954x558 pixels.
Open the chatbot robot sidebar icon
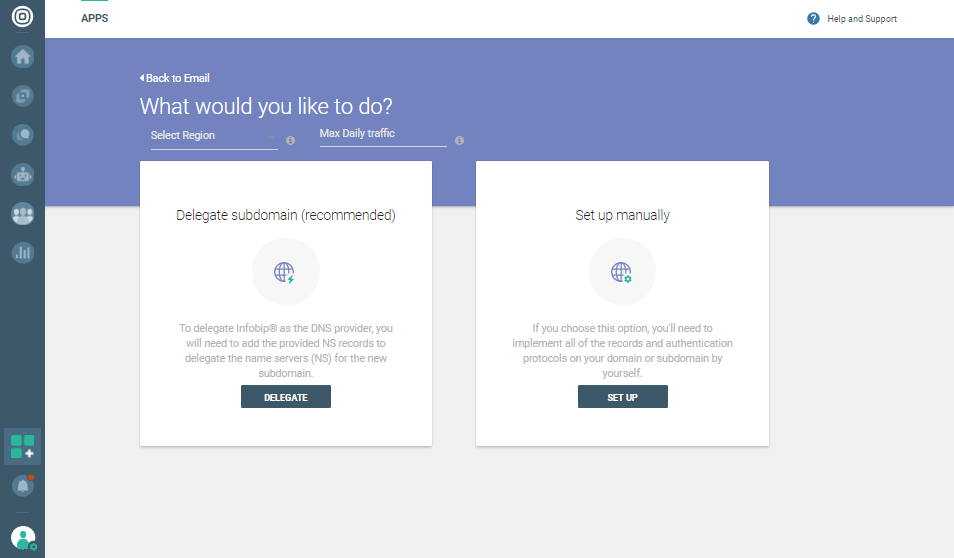[x=22, y=174]
